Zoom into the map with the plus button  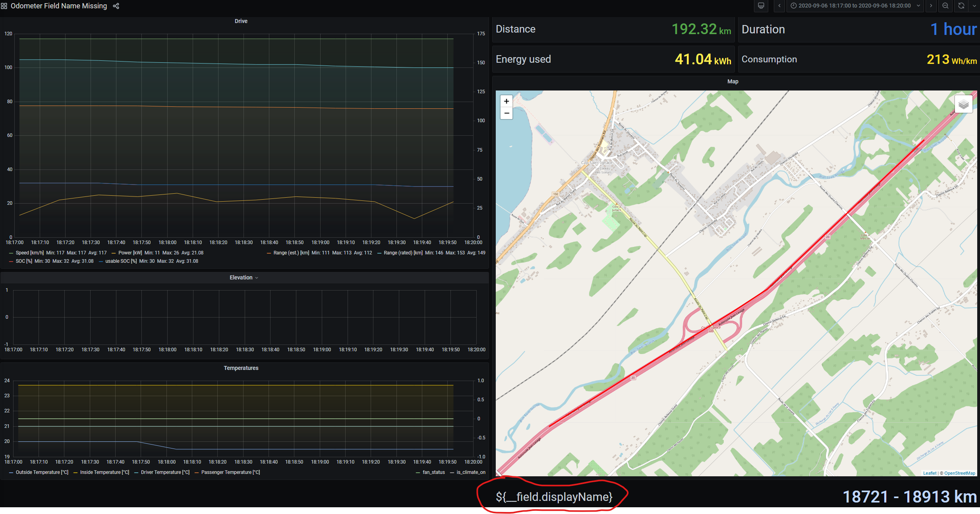[x=506, y=101]
